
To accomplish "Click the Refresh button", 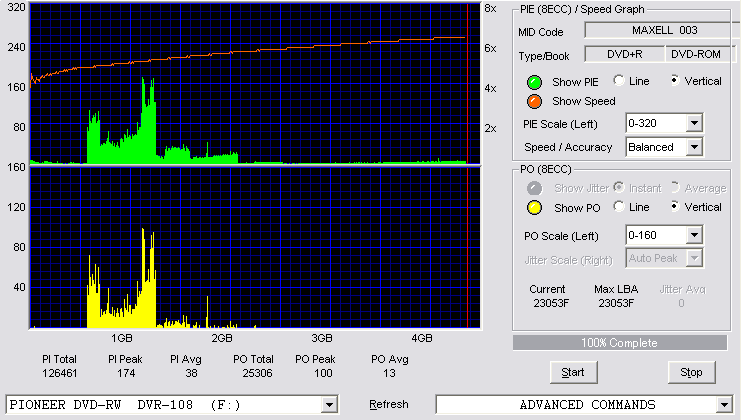I will coord(389,404).
